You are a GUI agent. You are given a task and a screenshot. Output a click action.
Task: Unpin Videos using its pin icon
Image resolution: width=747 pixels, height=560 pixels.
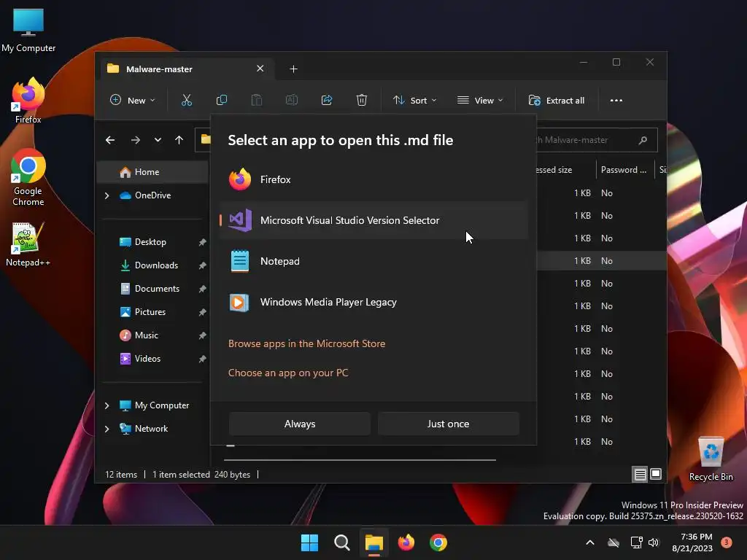203,359
